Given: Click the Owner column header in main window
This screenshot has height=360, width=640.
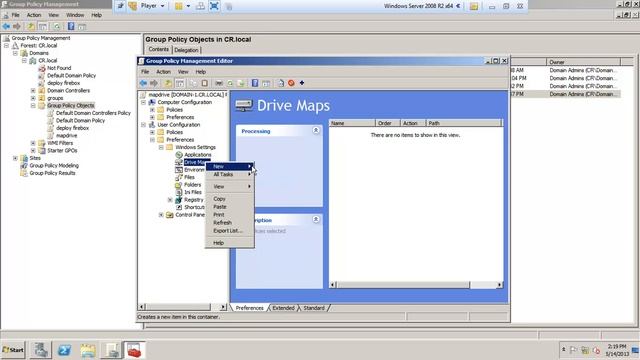Looking at the screenshot, I should (583, 62).
